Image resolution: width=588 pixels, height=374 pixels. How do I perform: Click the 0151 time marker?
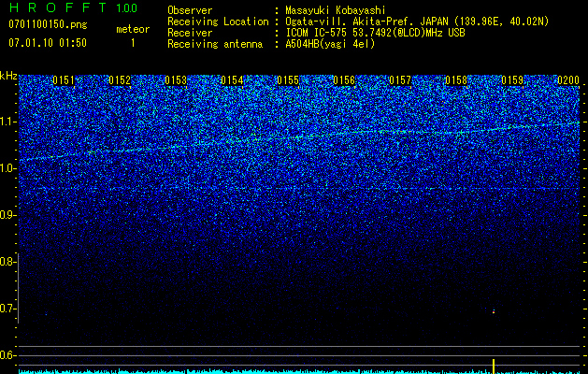[x=64, y=80]
